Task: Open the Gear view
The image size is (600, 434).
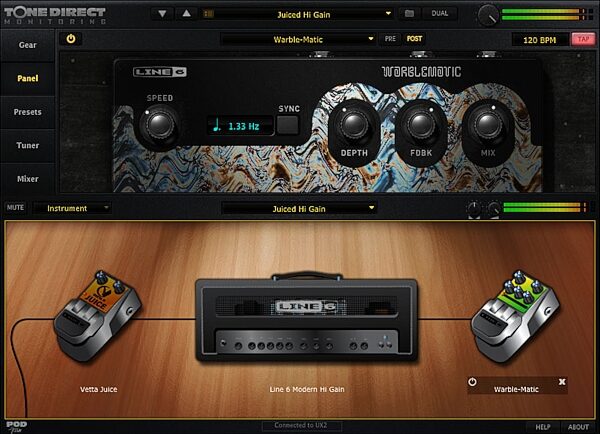Action: coord(28,45)
